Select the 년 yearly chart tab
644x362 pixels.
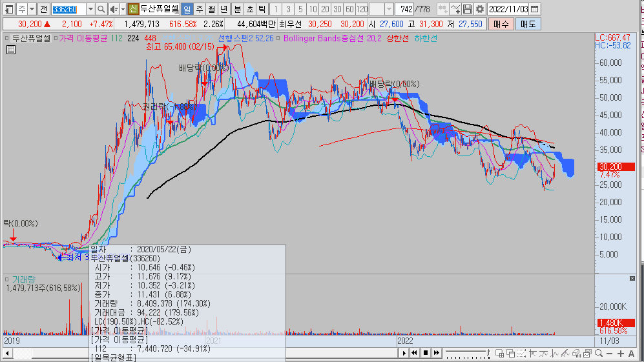click(x=224, y=8)
